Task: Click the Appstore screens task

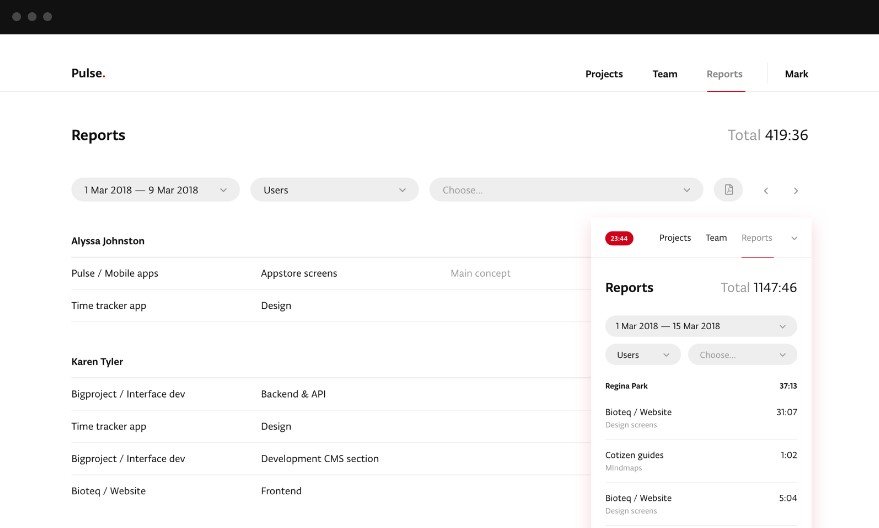Action: 299,274
